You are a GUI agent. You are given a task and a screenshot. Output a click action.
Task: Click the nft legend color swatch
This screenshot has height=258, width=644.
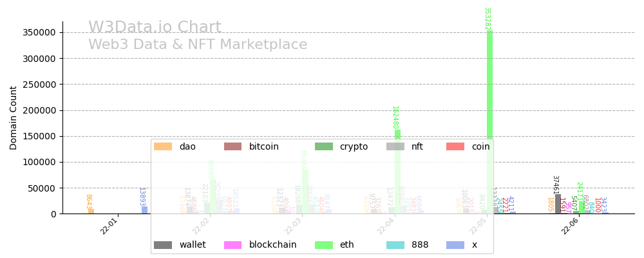tap(395, 146)
